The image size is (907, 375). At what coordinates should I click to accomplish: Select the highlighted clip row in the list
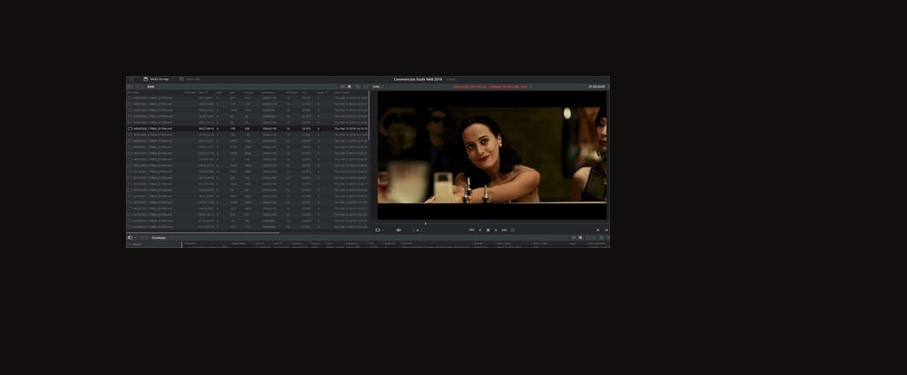[248, 128]
